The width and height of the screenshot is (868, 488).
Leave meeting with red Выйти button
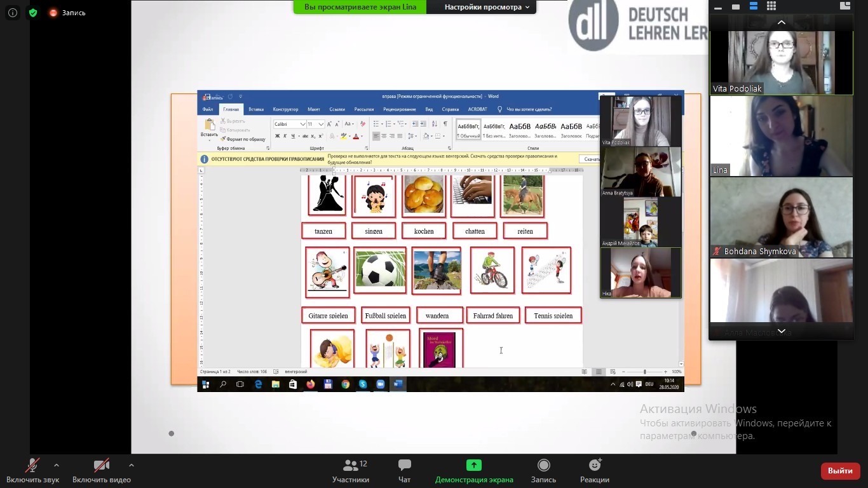(x=840, y=471)
